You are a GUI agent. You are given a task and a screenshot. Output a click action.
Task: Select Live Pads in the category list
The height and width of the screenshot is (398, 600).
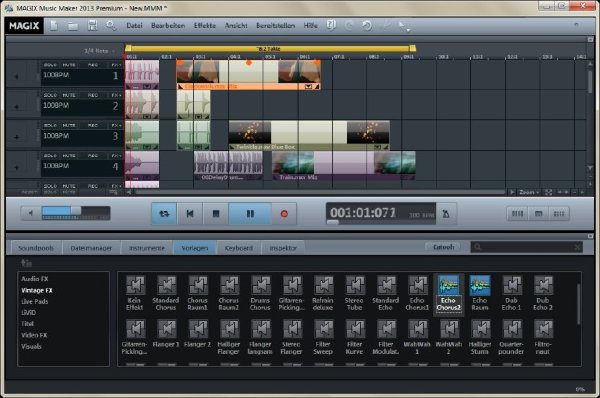35,302
